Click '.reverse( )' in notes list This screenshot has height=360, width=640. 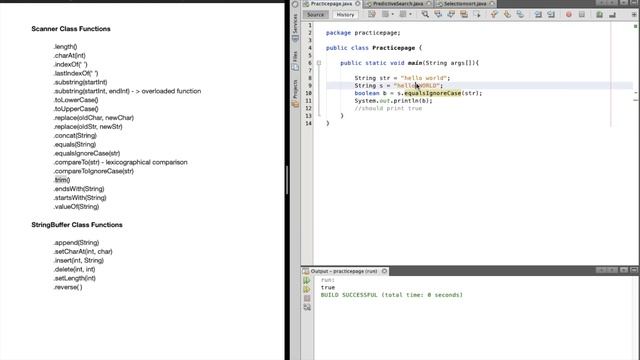click(x=68, y=287)
